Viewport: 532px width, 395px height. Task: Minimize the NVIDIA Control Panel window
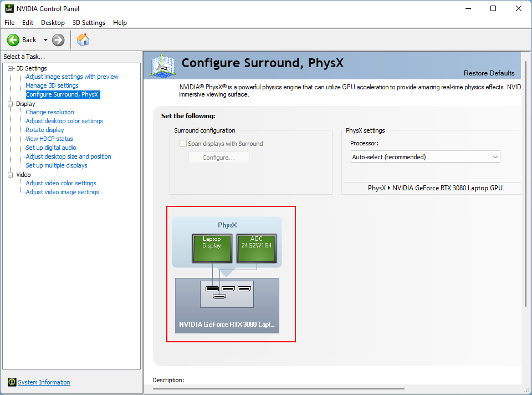[x=468, y=8]
